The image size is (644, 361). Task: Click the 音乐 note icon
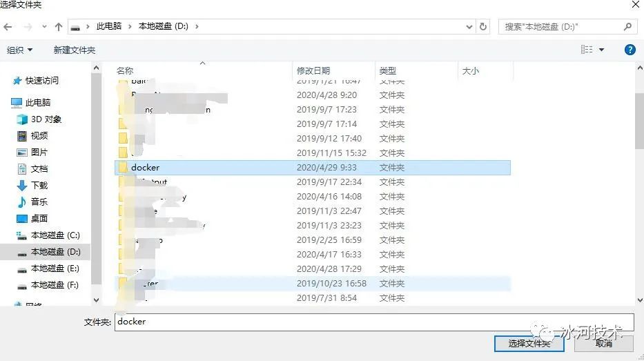tap(22, 202)
